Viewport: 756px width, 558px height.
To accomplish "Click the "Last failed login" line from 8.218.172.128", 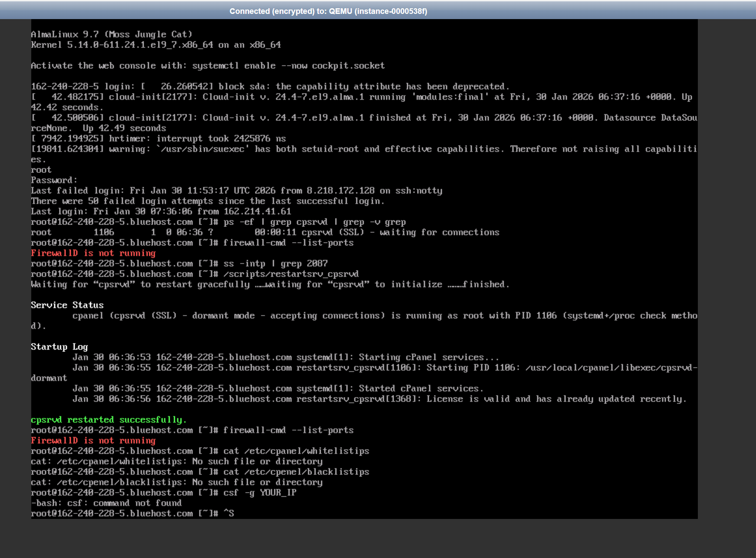I will [237, 190].
